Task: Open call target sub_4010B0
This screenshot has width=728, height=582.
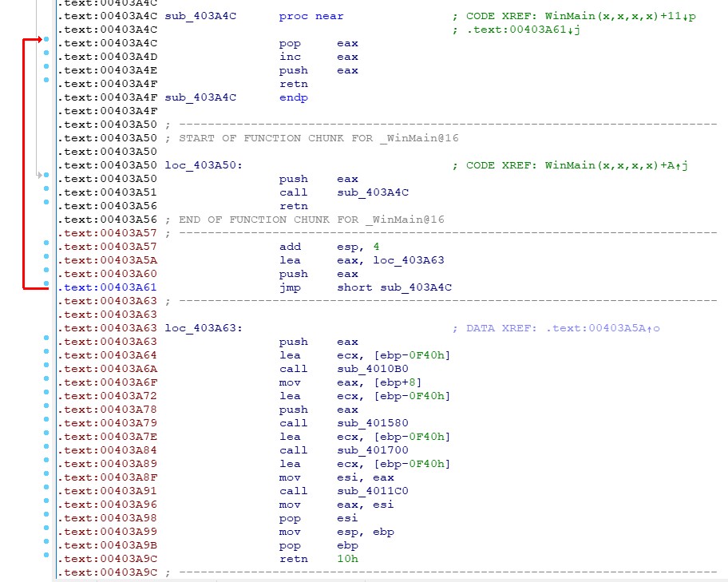Action: [x=373, y=369]
